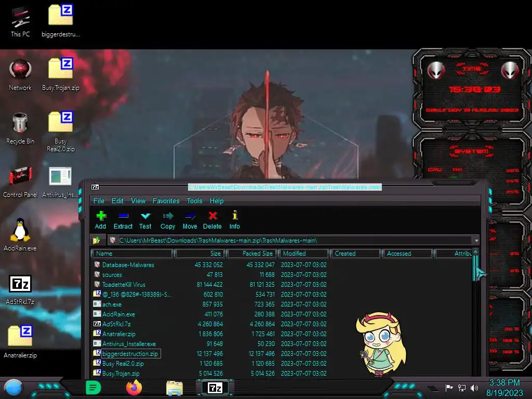The image size is (532, 399).
Task: Select Anatralier.zip desktop icon
Action: tap(20, 342)
